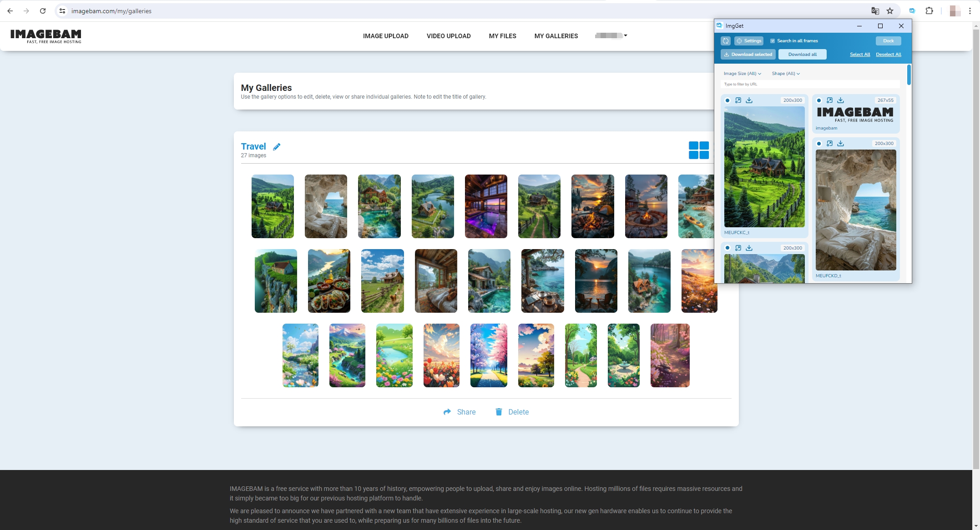980x530 pixels.
Task: Toggle the checkbox on second ImgGet image
Action: click(818, 100)
